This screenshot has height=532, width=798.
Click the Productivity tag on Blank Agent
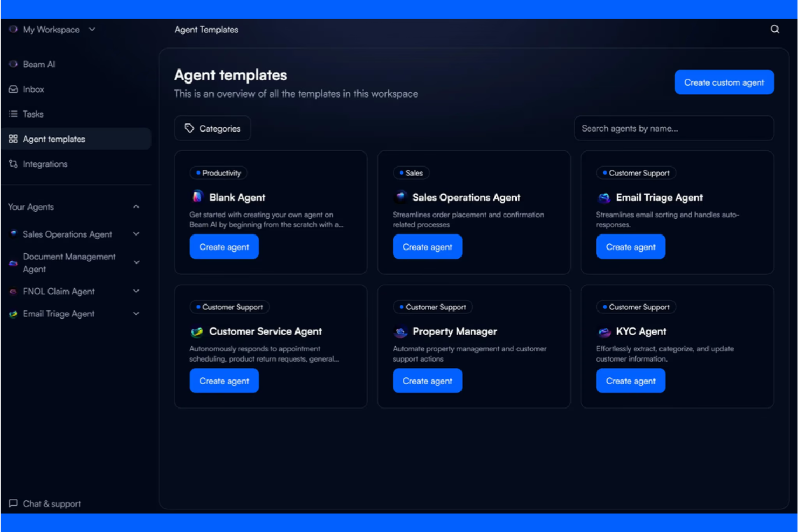(x=218, y=173)
